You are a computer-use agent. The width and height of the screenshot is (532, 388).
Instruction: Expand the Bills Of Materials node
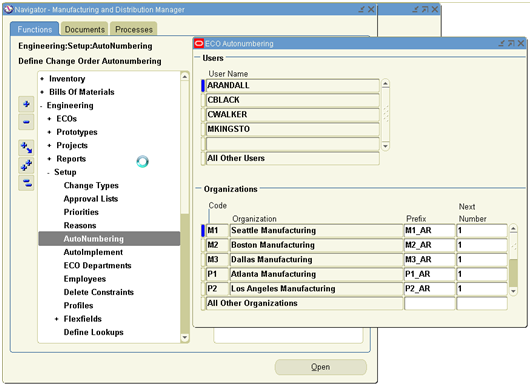click(x=42, y=92)
